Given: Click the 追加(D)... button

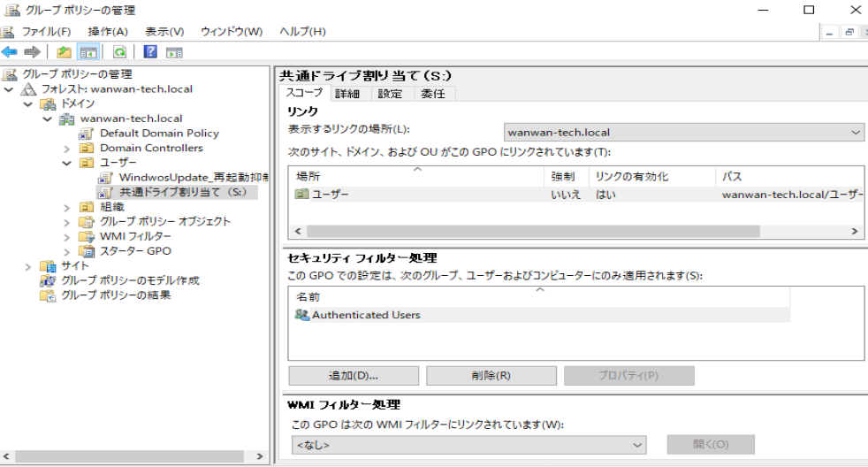Looking at the screenshot, I should click(x=354, y=376).
